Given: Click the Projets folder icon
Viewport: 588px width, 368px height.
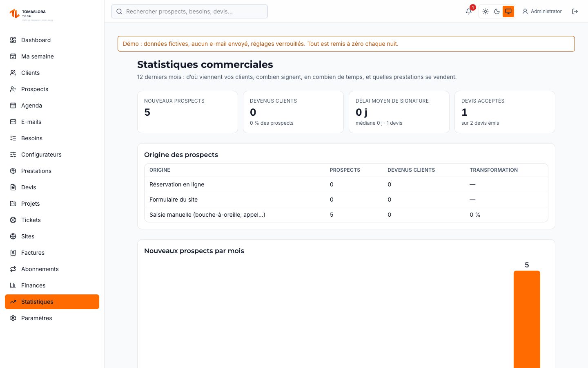Looking at the screenshot, I should 13,204.
